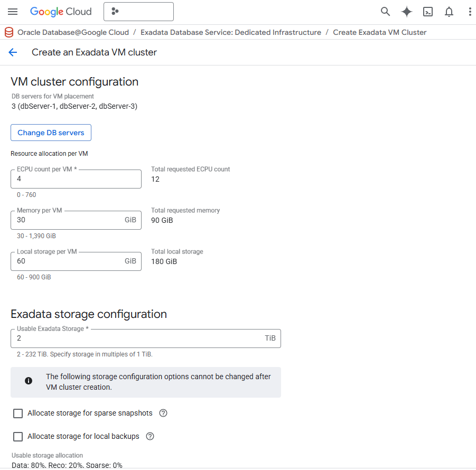
Task: Select the Usable Exadata Storage field
Action: pos(145,338)
